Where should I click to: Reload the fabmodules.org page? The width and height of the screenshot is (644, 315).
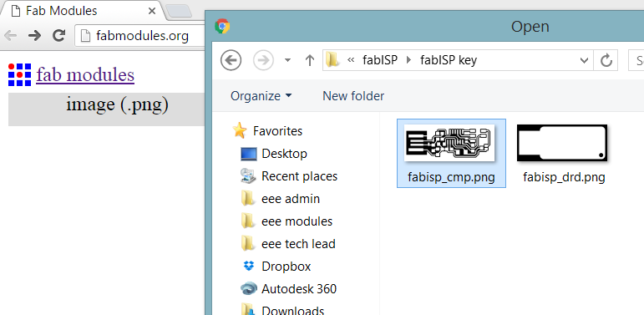click(x=59, y=36)
